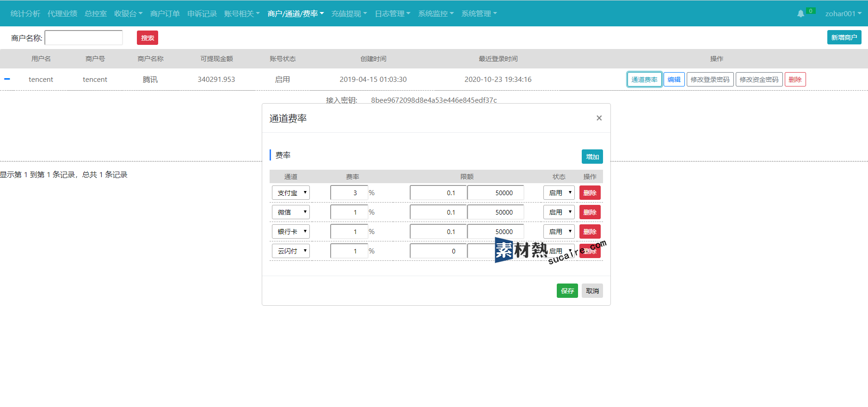Close the 通道费率 dialog with X

pos(599,118)
